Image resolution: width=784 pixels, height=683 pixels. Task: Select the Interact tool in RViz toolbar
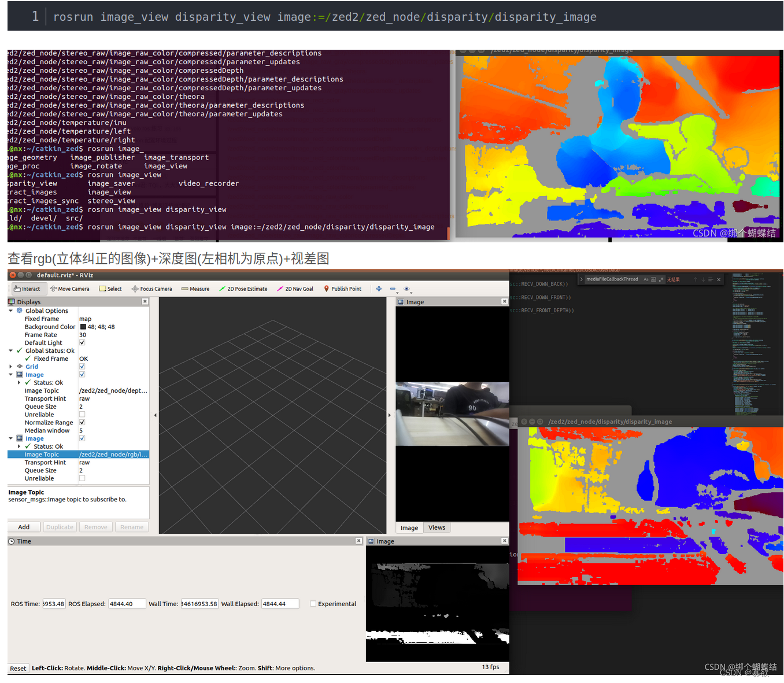[28, 289]
